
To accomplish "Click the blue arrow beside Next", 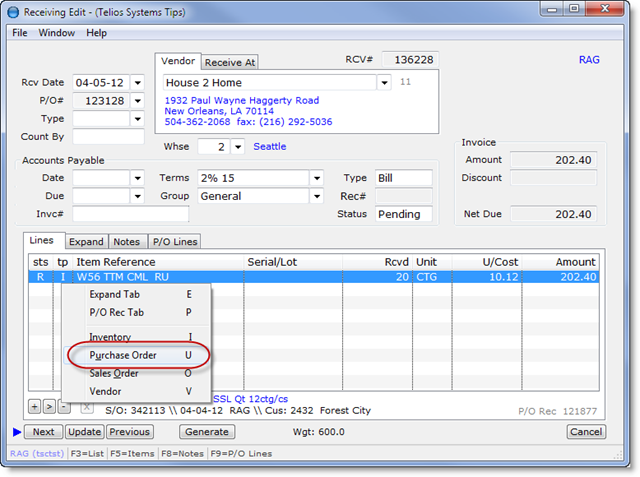I will (16, 432).
